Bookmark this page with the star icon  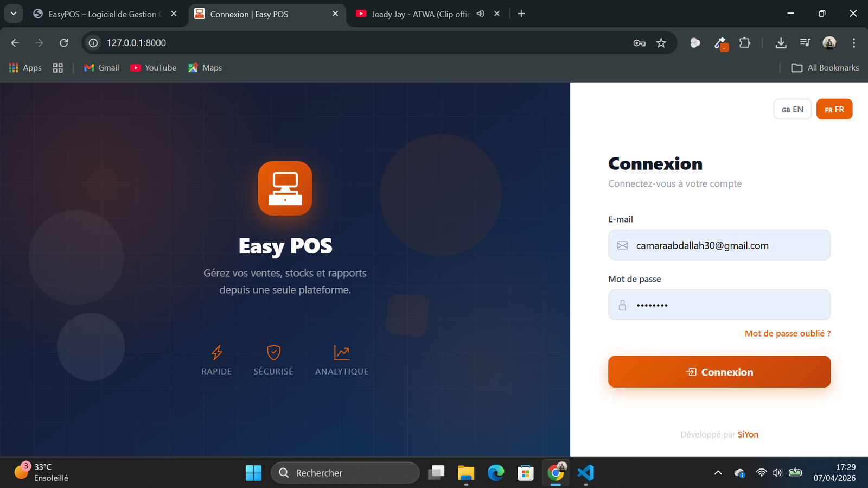coord(661,43)
